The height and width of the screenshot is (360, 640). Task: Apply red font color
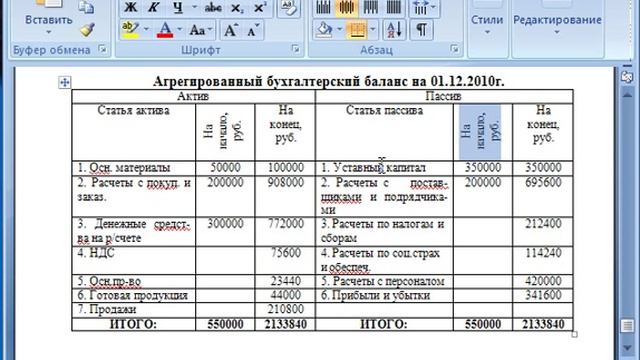click(x=165, y=30)
